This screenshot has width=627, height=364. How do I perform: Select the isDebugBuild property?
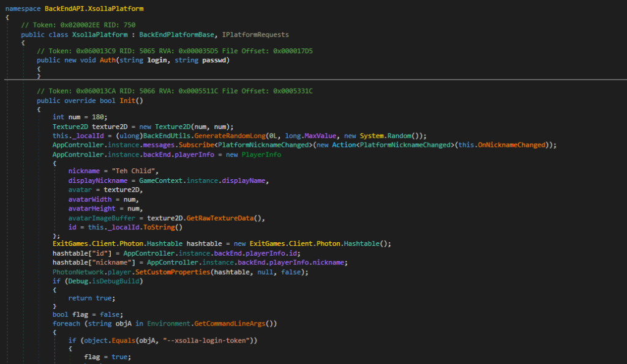click(116, 281)
